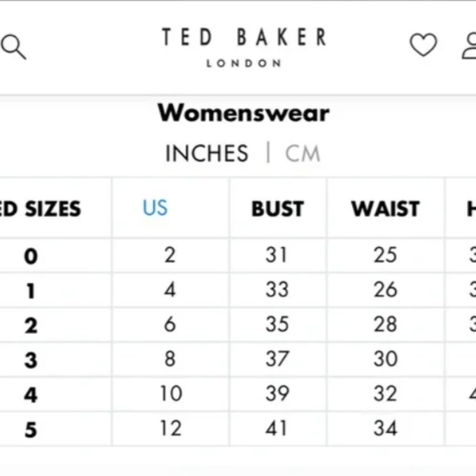Switch measurements to CM
The image size is (476, 476).
tap(303, 153)
